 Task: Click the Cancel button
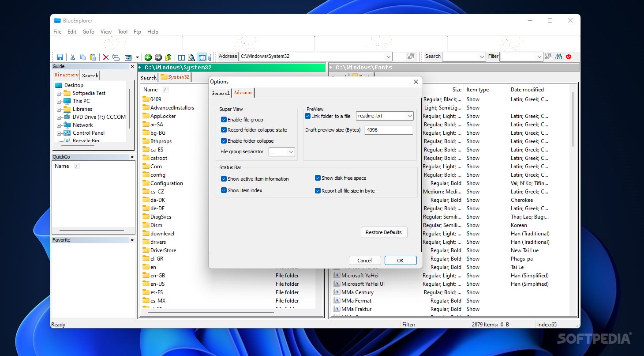tap(365, 261)
